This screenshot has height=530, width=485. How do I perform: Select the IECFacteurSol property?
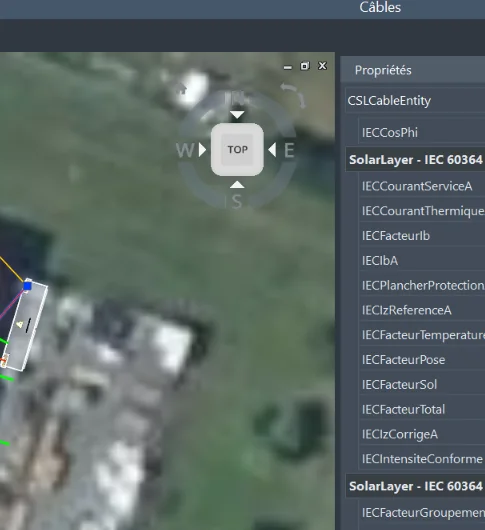coord(422,384)
